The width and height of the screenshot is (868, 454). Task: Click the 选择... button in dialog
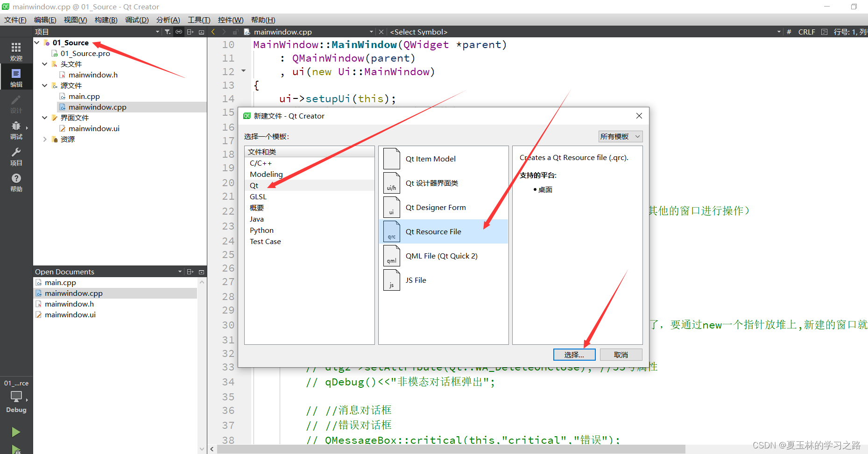pyautogui.click(x=574, y=355)
